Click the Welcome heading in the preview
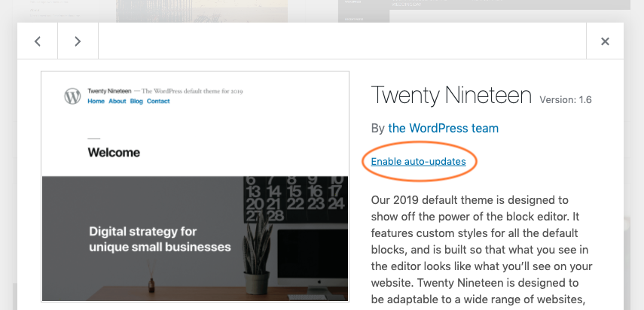644x310 pixels. 114,153
